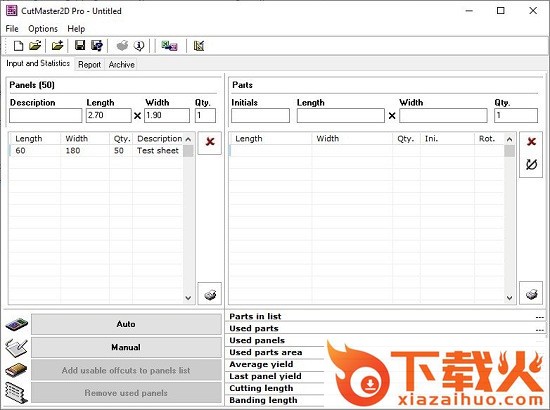
Task: Focus the panel Description field
Action: point(46,115)
